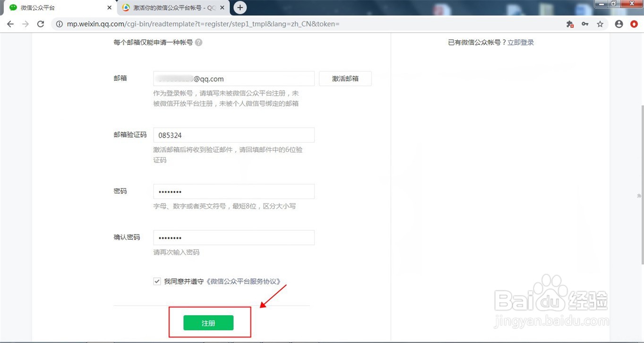Reload the current page

point(41,24)
